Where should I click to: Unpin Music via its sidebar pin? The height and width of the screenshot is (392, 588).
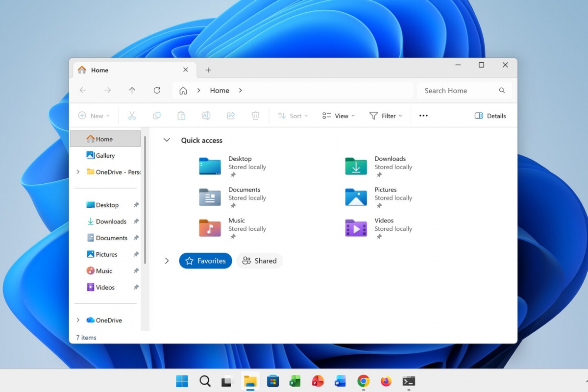click(136, 271)
